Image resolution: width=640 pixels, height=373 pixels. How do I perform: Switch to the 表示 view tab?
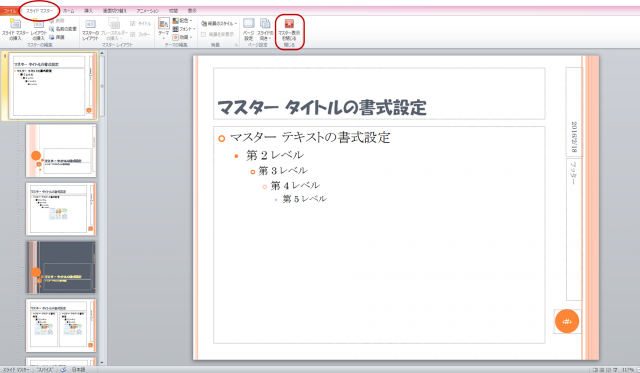point(192,11)
